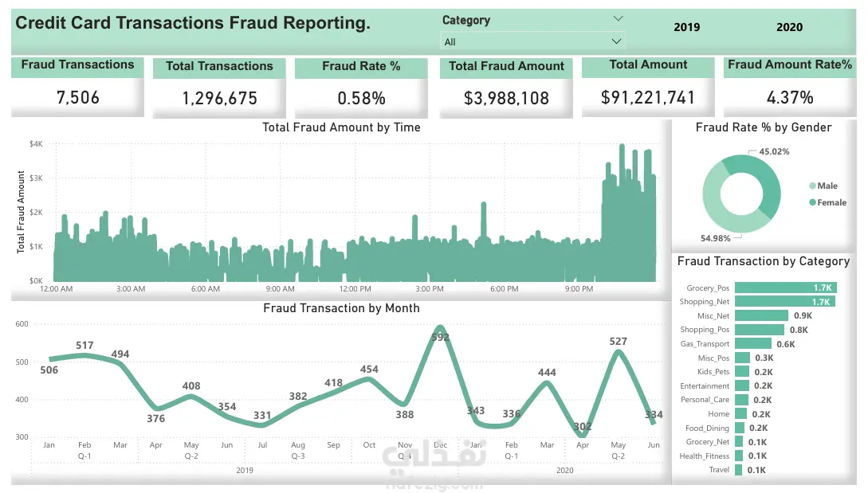
Task: Expand the Category slicer header chevron
Action: (618, 18)
